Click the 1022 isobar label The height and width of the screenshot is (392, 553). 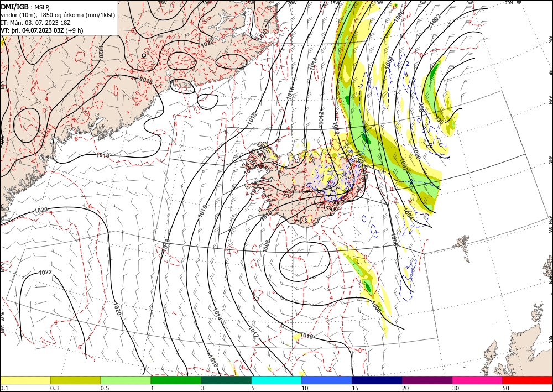click(45, 273)
